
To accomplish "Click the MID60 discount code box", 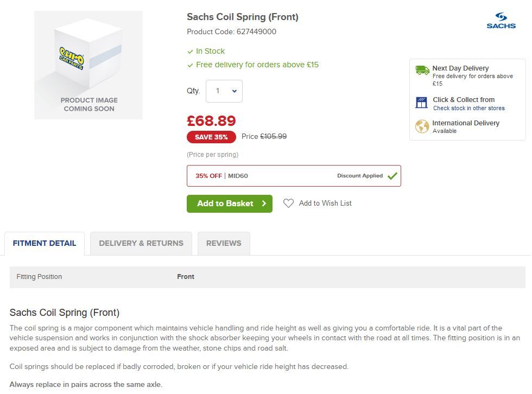I will (x=293, y=176).
